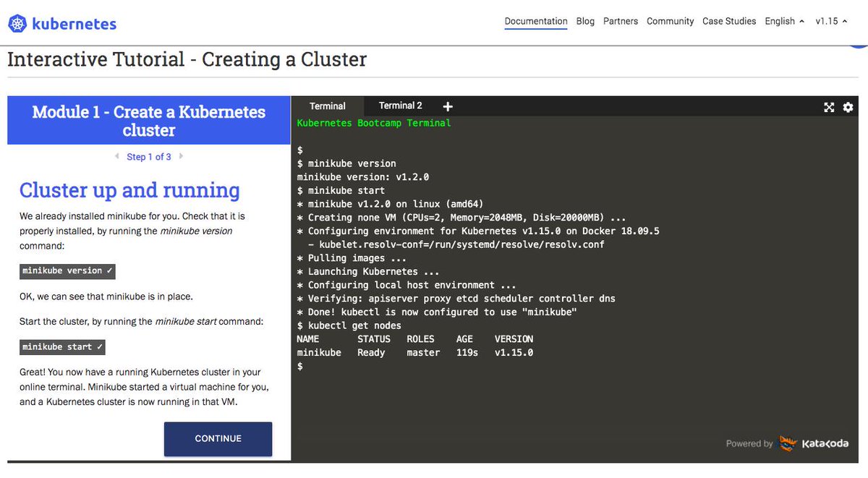Click 'minikube version: v1.2.0' output line
868x478 pixels.
(x=363, y=176)
